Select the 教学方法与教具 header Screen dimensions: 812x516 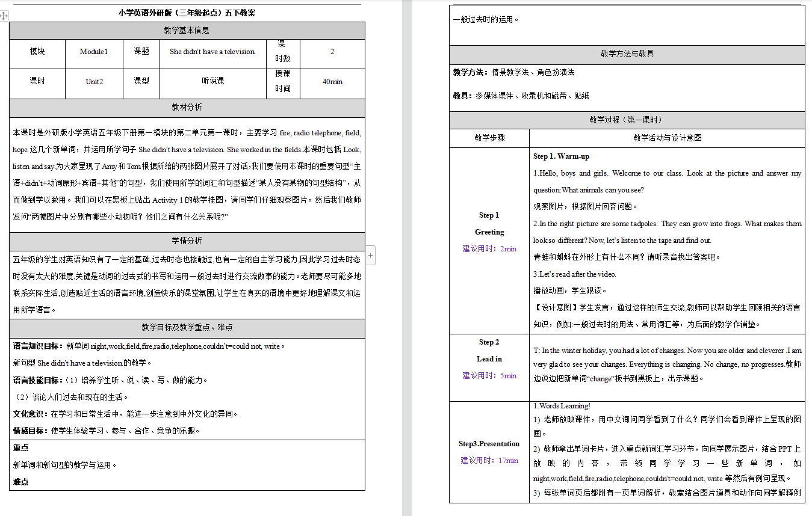627,54
